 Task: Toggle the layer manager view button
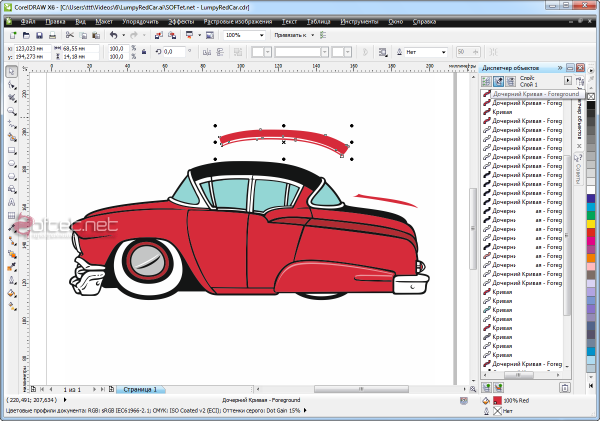[x=512, y=80]
